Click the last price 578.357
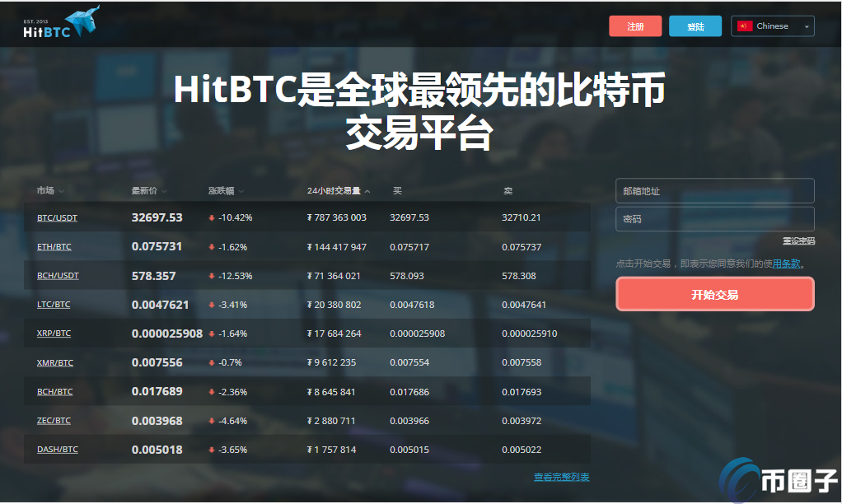 (x=153, y=275)
